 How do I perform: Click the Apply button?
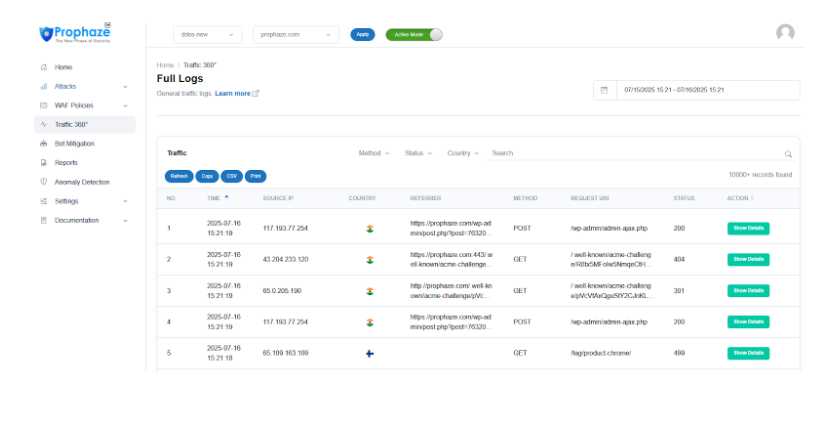362,34
